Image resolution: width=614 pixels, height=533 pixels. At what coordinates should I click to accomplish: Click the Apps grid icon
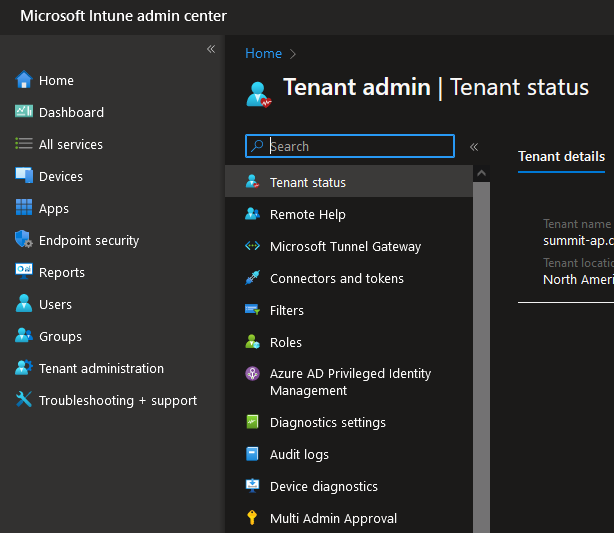pyautogui.click(x=24, y=207)
